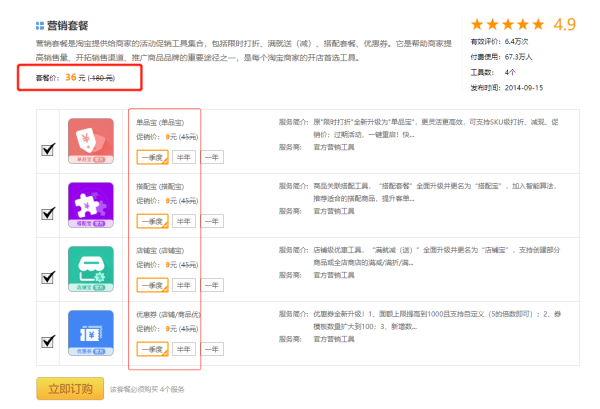Click 官方营销工具 in the 单品宝 row
The image size is (600, 409).
[x=334, y=147]
